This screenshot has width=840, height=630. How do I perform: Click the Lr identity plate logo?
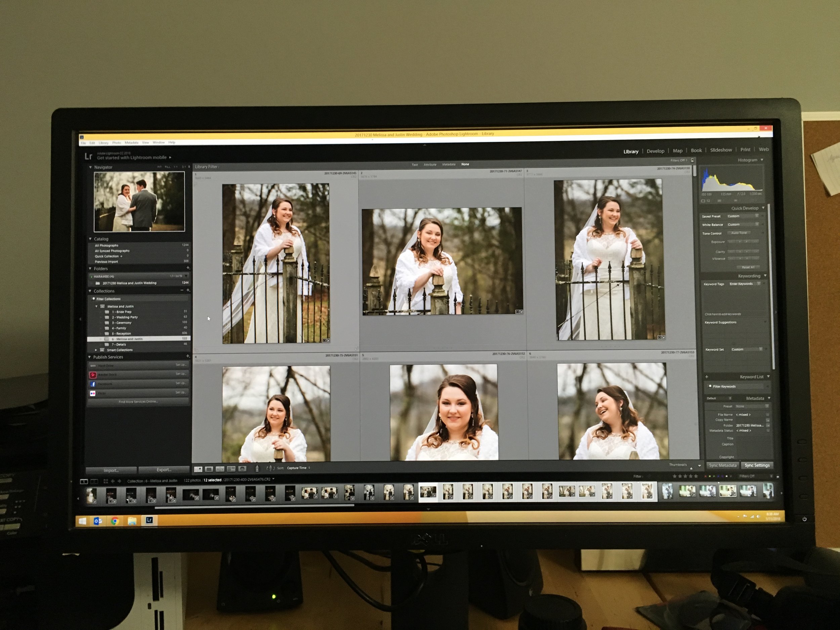coord(88,156)
